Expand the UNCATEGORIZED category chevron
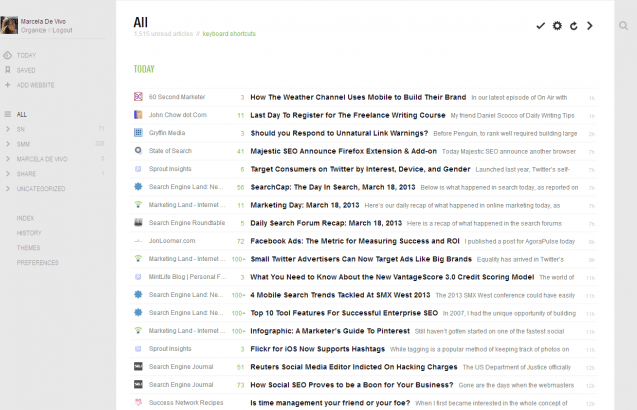Viewport: 637px width, 410px height. (7, 189)
